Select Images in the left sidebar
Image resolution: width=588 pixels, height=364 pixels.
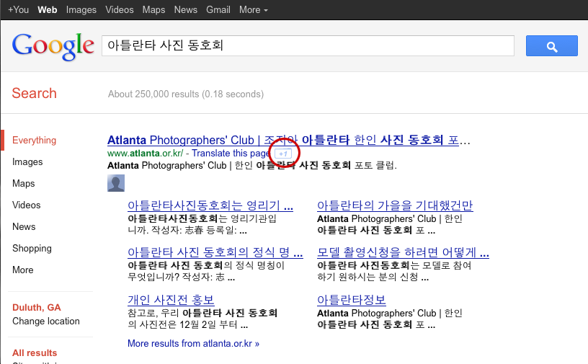27,161
